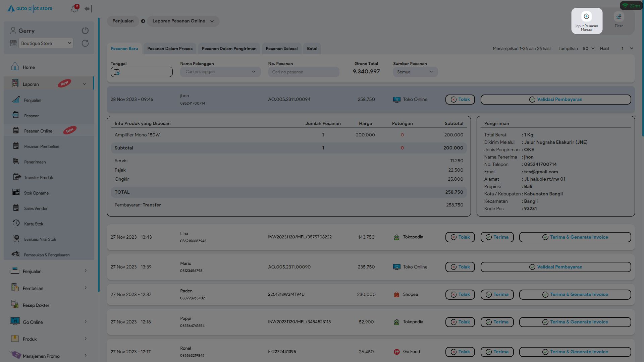This screenshot has height=362, width=644.
Task: Click Validasi Pembayaran for jhon's order
Action: [x=555, y=100]
